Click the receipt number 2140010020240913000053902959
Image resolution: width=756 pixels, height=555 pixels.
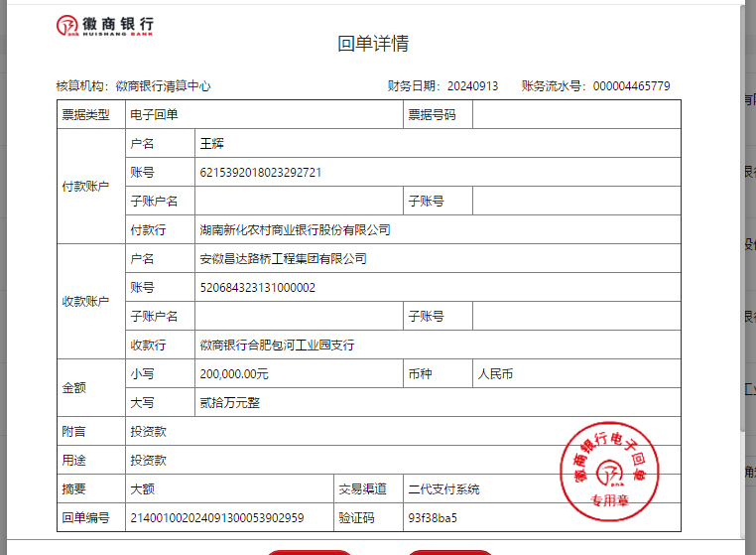coord(216,518)
